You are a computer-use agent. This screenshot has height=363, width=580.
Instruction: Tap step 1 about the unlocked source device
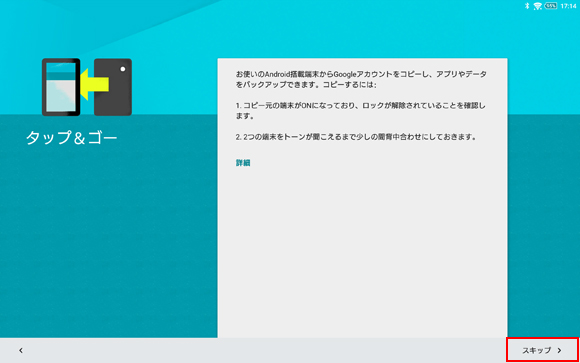pos(361,111)
